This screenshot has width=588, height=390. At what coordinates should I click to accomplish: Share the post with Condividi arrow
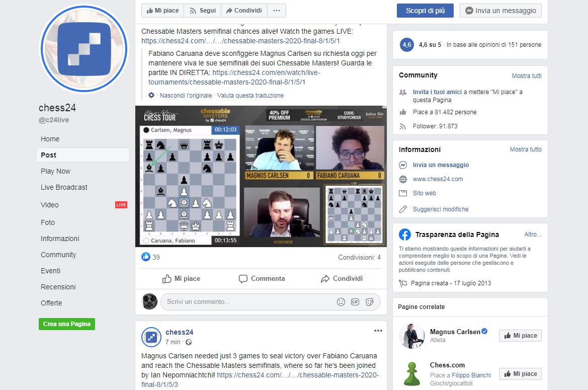coord(342,279)
